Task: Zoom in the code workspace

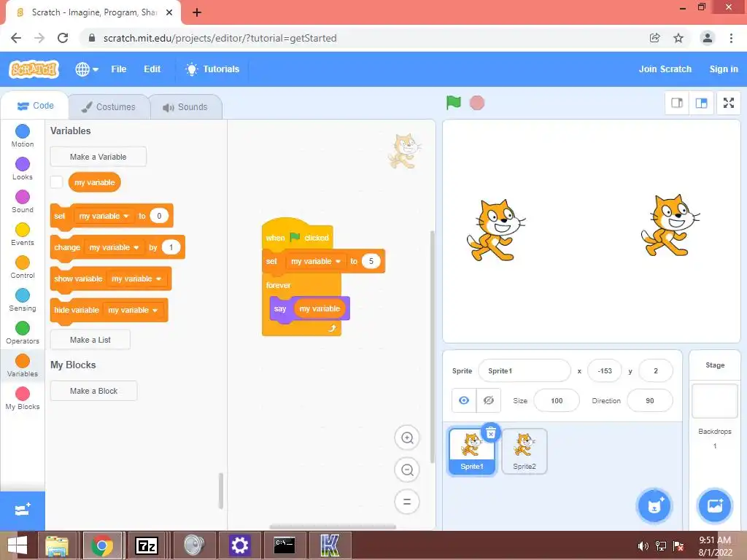Action: point(407,437)
